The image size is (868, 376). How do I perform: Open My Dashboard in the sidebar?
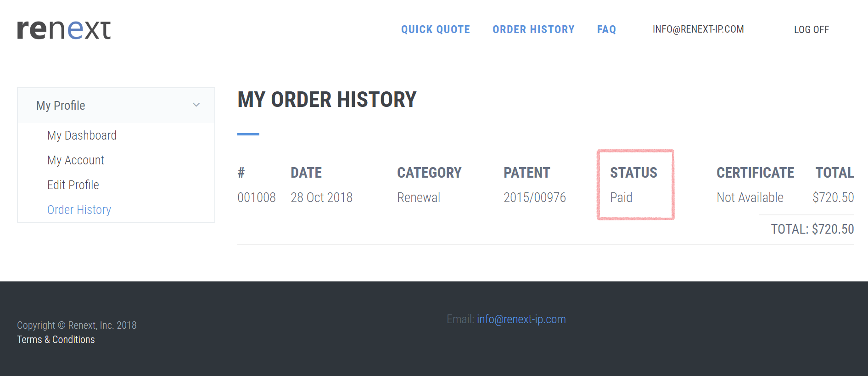pos(82,135)
